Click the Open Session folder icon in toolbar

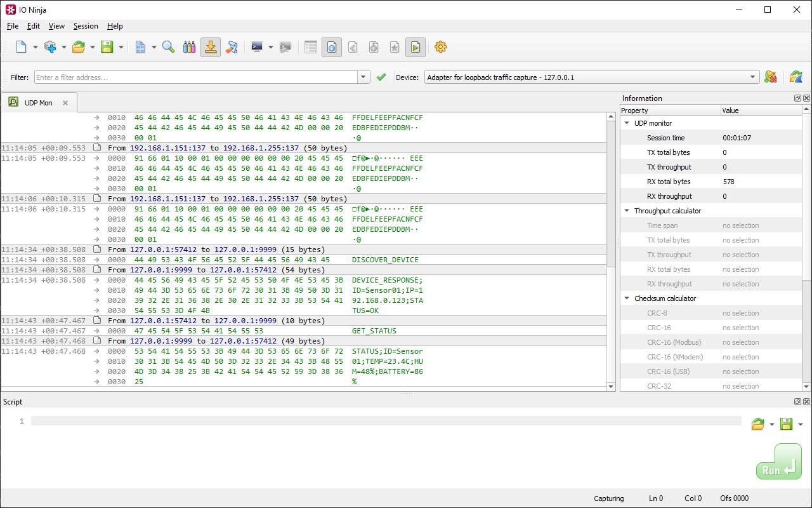click(x=79, y=47)
